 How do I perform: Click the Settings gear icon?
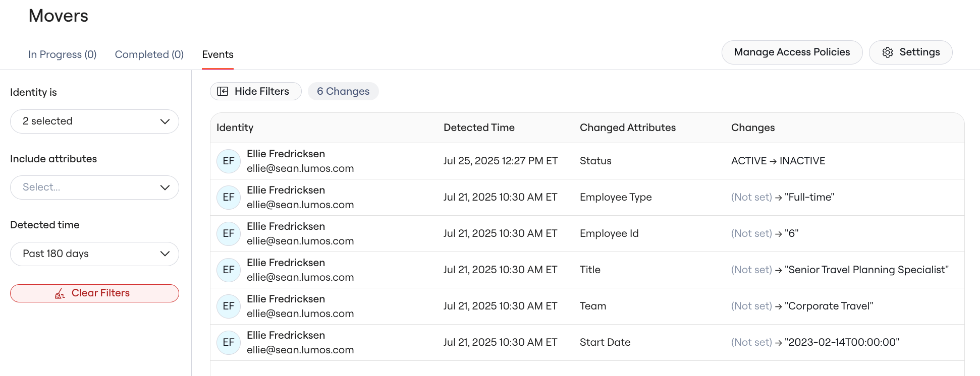pos(888,52)
